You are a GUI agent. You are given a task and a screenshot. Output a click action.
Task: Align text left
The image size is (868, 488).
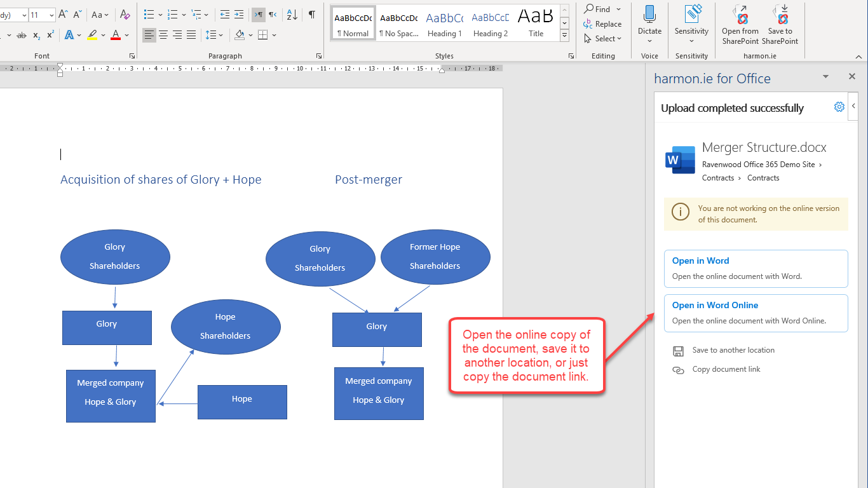(x=149, y=35)
